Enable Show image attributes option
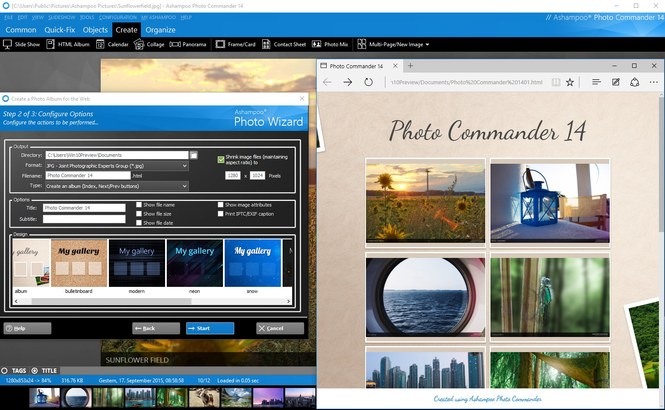Image resolution: width=665 pixels, height=410 pixels. [221, 205]
